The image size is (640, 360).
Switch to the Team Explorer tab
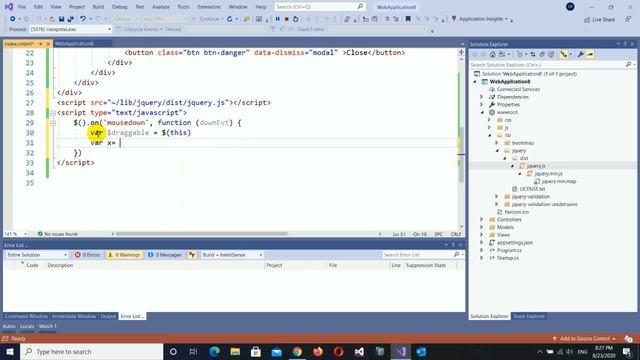pos(529,316)
